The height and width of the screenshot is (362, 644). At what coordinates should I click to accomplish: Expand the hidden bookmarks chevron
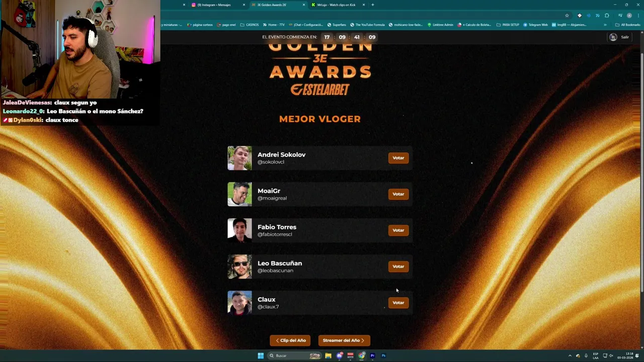[605, 25]
